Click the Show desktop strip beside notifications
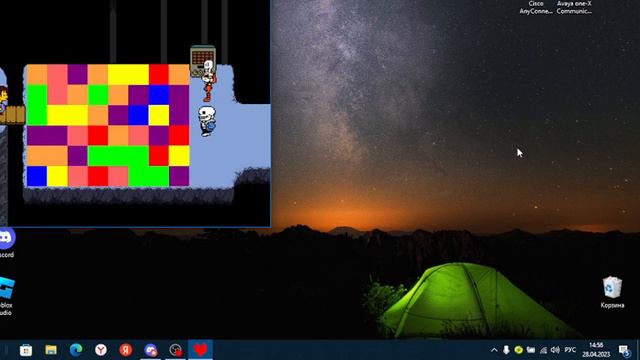 pyautogui.click(x=638, y=350)
